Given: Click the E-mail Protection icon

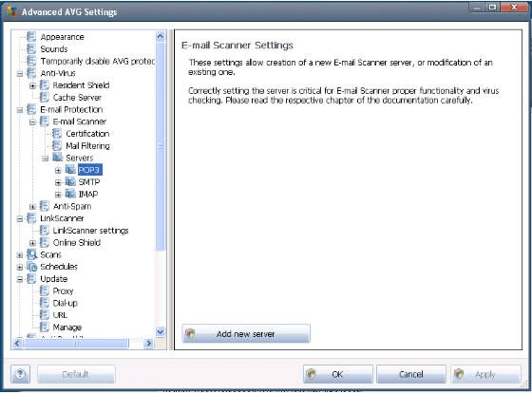Looking at the screenshot, I should click(x=31, y=109).
